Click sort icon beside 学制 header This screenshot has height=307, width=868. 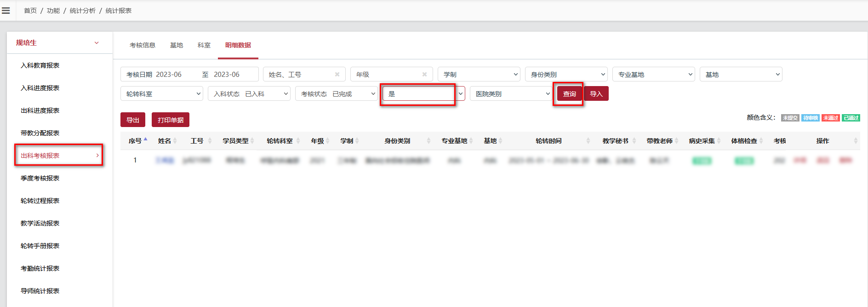tap(357, 141)
